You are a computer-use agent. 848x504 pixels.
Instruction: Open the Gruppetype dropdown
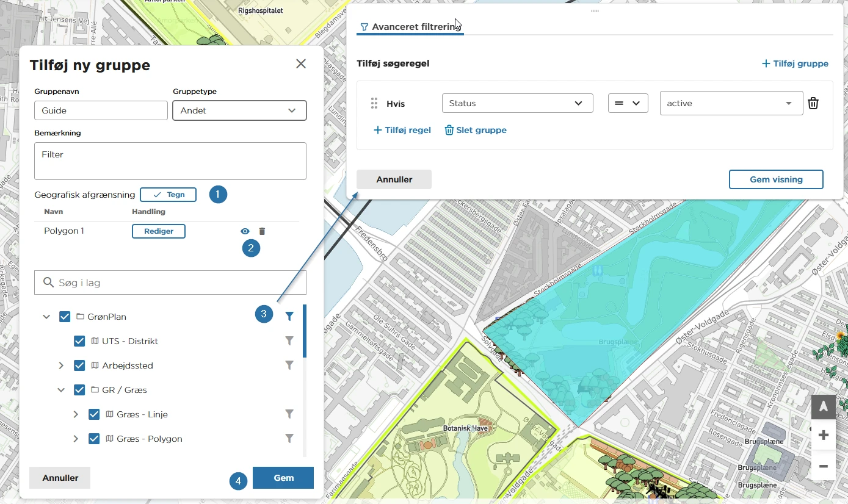pyautogui.click(x=239, y=110)
